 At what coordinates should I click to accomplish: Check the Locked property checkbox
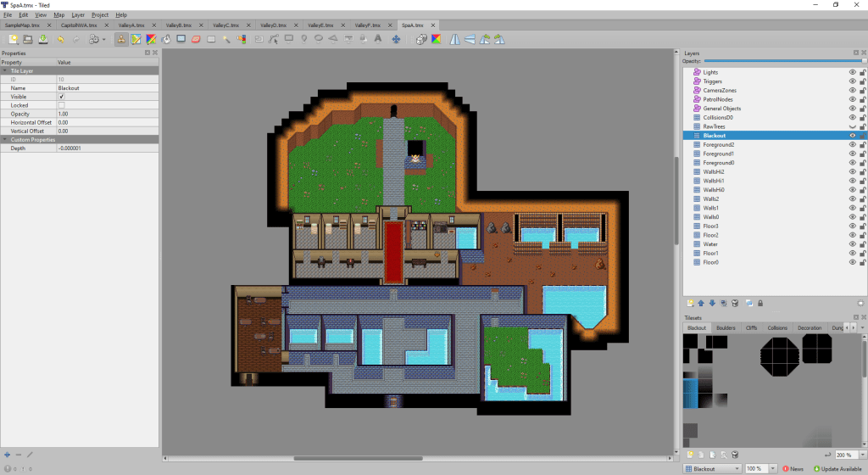61,105
